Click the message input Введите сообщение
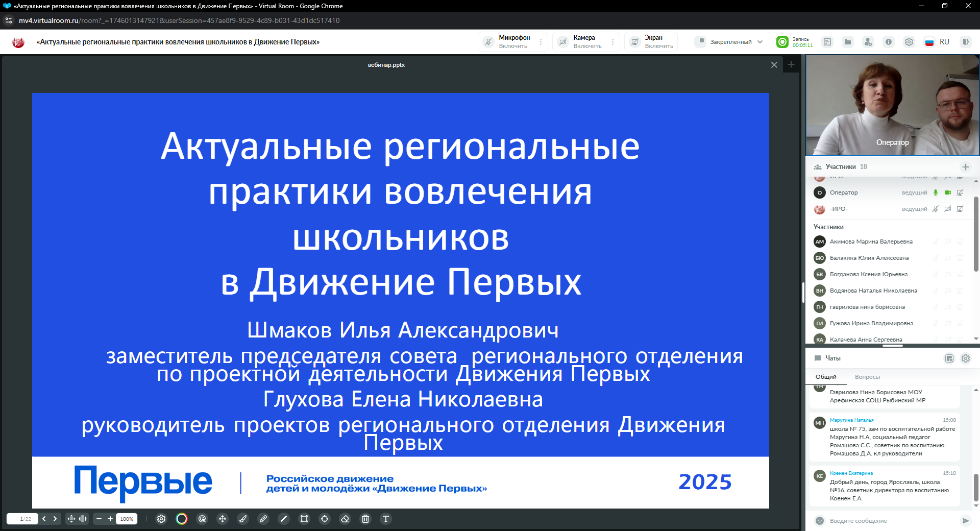980x531 pixels. [891, 521]
